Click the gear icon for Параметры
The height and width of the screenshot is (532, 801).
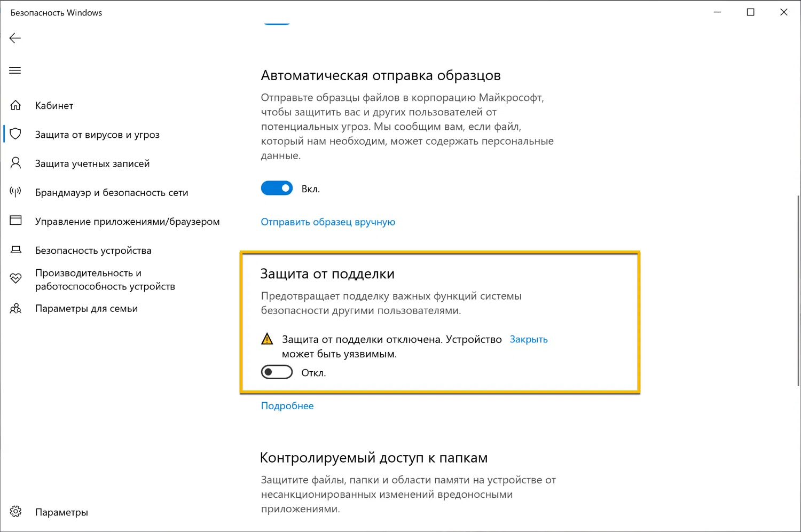point(15,512)
